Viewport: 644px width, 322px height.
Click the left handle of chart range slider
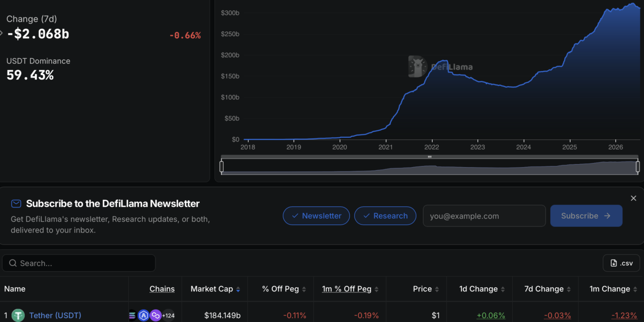221,167
